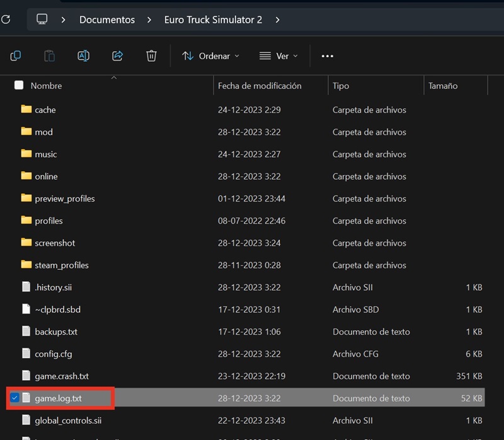Screen dimensions: 504x440
Task: Click the Archivo SBD type cell
Action: coord(356,310)
